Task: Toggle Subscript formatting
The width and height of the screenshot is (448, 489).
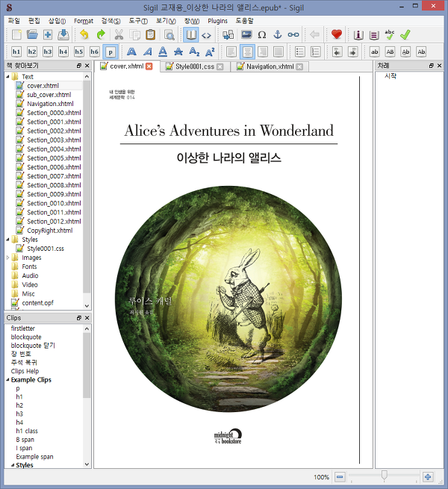Action: tap(194, 52)
